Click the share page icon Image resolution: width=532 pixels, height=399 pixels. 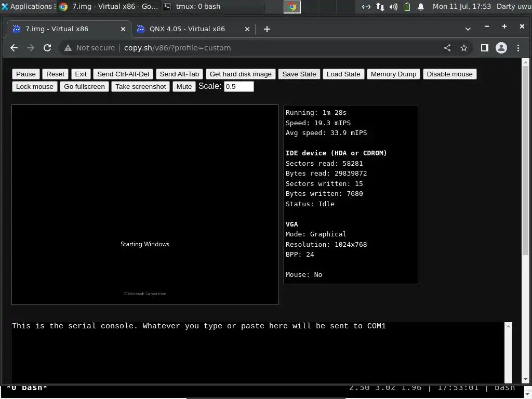pyautogui.click(x=447, y=48)
